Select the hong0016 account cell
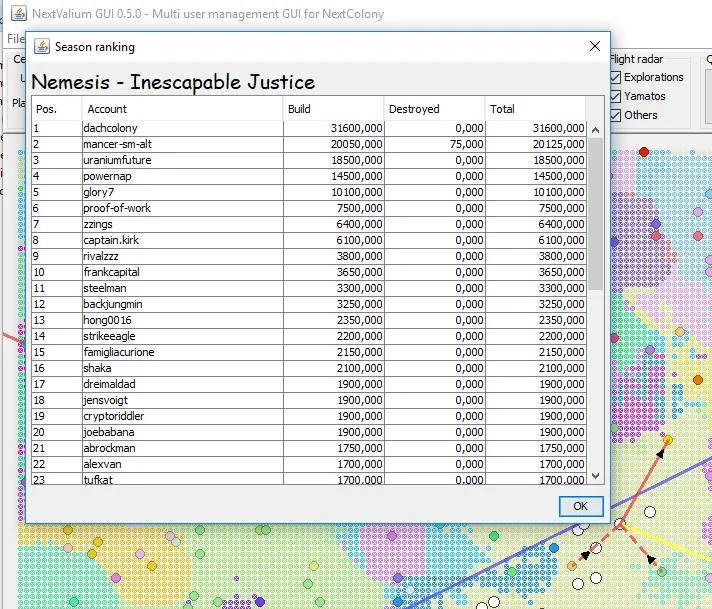Screen dimensions: 712x609 click(x=183, y=320)
